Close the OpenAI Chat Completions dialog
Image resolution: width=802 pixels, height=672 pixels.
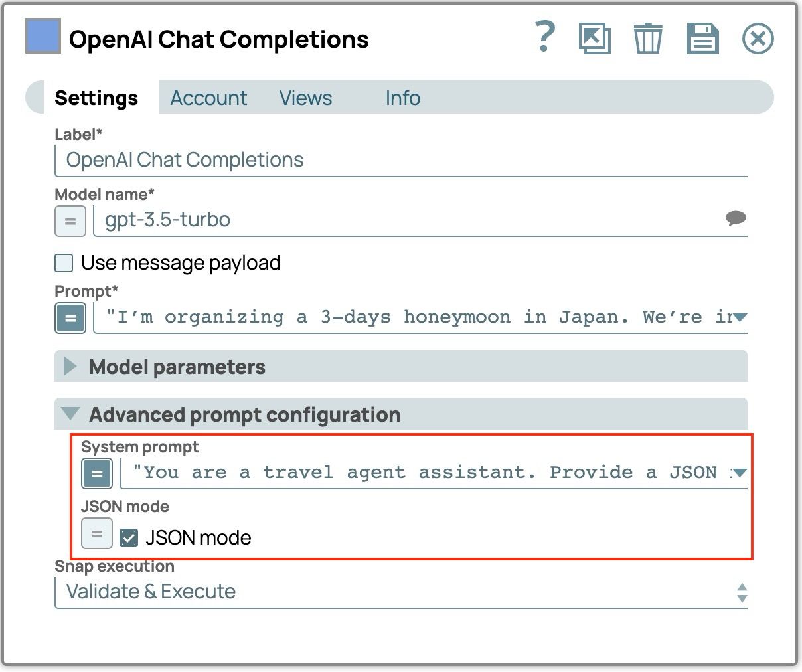coord(758,39)
